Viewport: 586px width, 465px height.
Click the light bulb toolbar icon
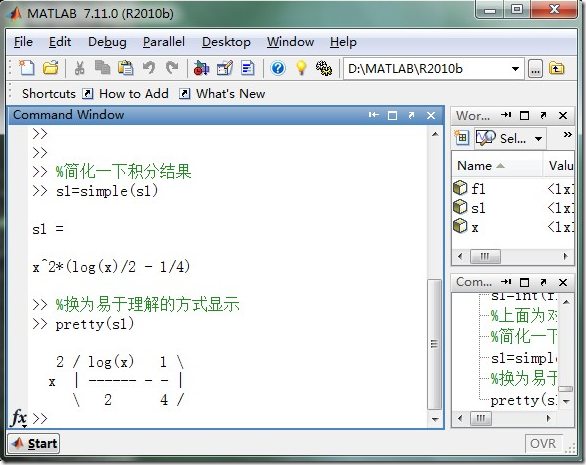[301, 68]
